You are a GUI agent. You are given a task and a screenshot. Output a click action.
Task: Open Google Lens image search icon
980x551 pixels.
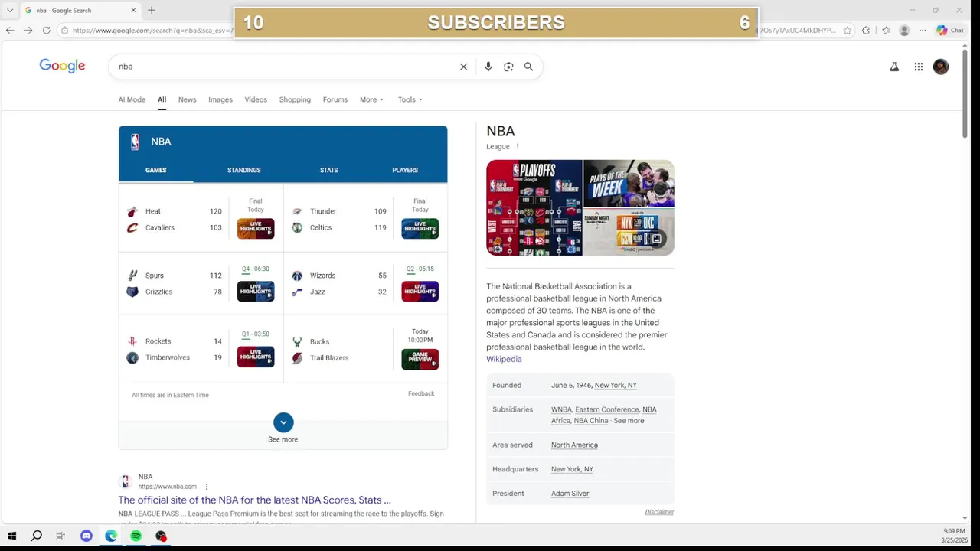point(508,67)
